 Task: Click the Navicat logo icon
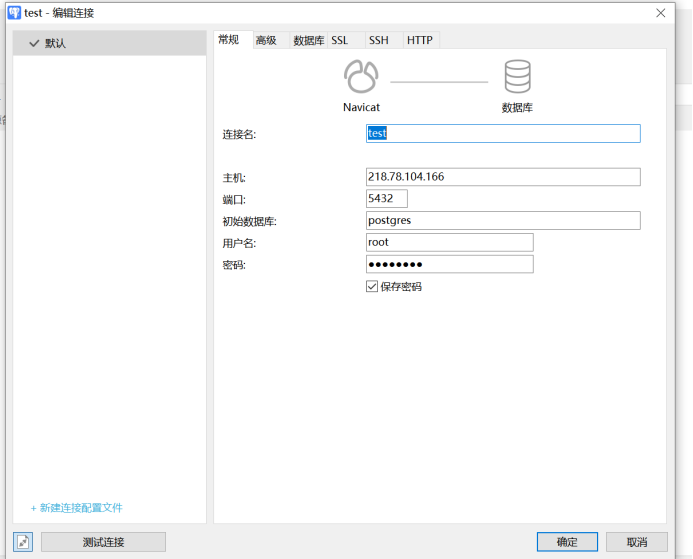click(361, 77)
